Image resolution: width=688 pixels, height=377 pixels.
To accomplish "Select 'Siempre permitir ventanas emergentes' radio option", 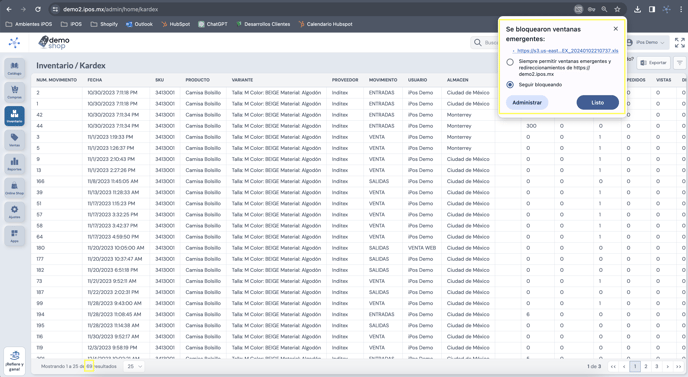I will (x=510, y=62).
